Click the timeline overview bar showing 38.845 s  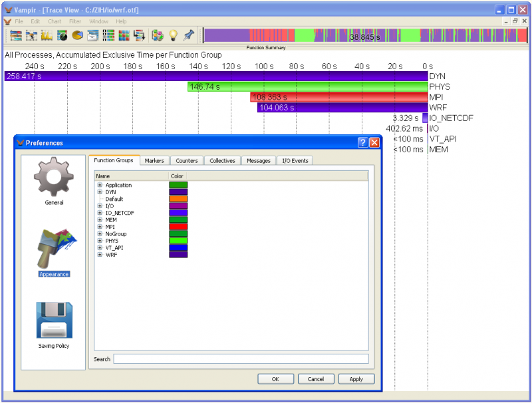pos(365,36)
